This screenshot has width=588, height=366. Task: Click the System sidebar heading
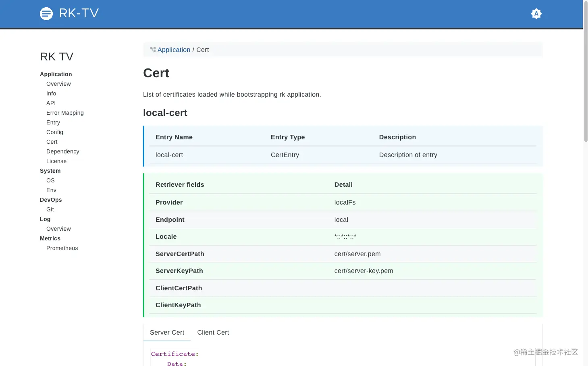click(x=50, y=171)
